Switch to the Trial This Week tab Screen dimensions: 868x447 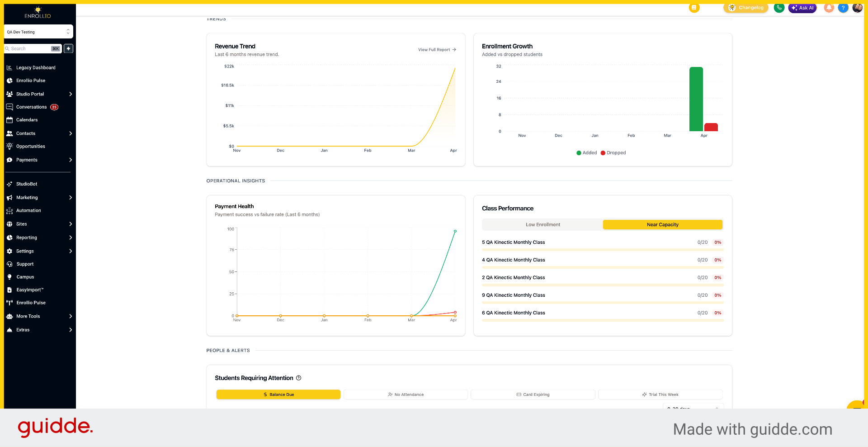[660, 395]
